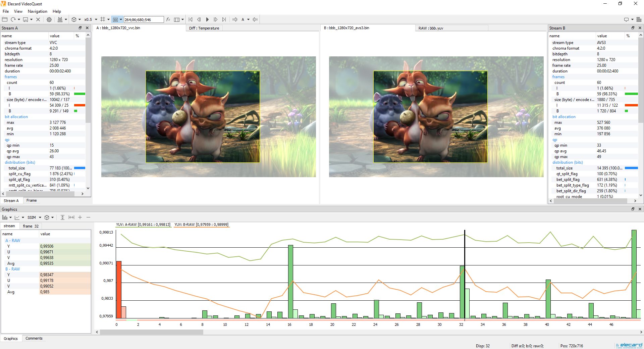Switch to line chart mode in Graphics panel
Screen dimensions: 644x349
pos(17,217)
